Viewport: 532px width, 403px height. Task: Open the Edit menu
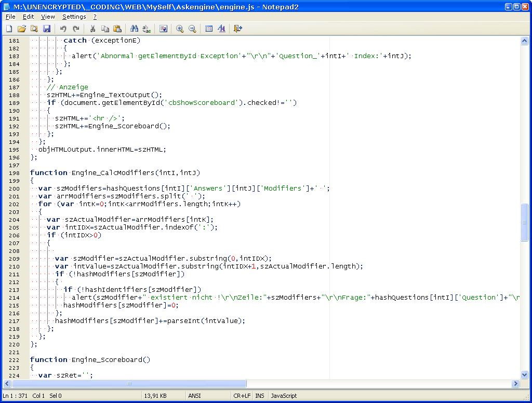coord(28,17)
